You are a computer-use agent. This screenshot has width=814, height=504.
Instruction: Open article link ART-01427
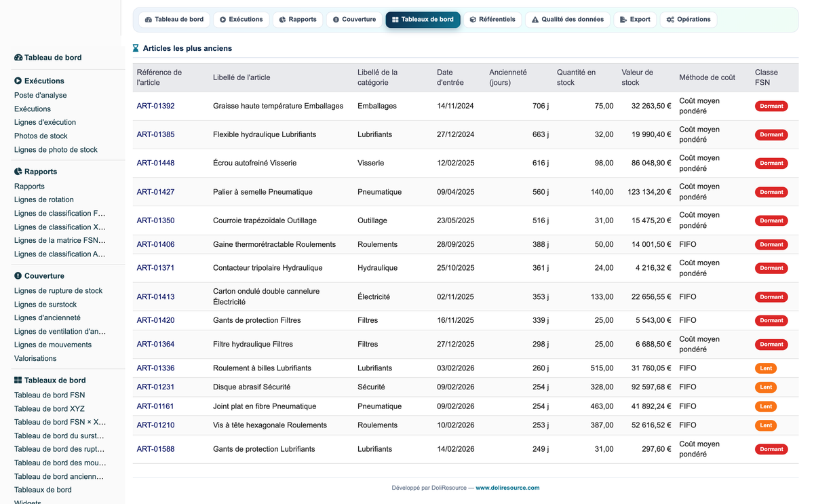tap(155, 192)
